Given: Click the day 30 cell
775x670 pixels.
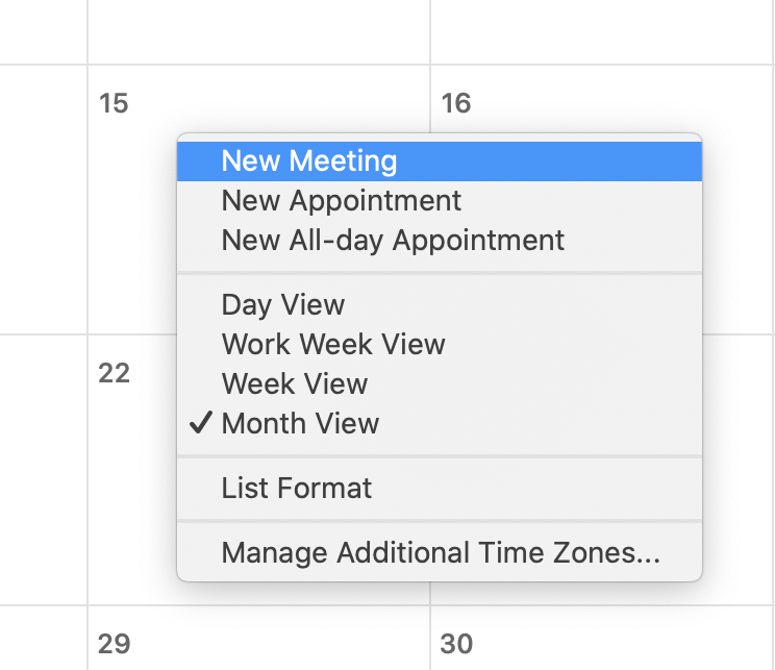Looking at the screenshot, I should click(x=456, y=643).
